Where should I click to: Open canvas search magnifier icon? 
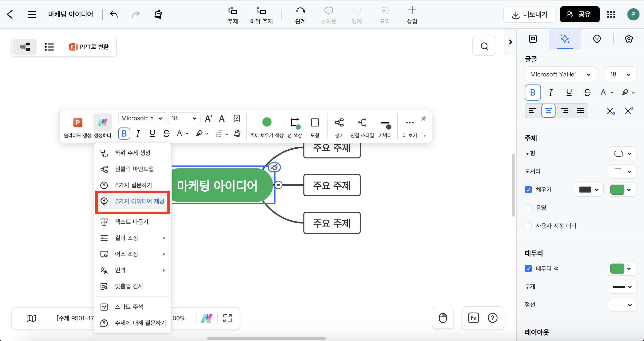click(484, 46)
